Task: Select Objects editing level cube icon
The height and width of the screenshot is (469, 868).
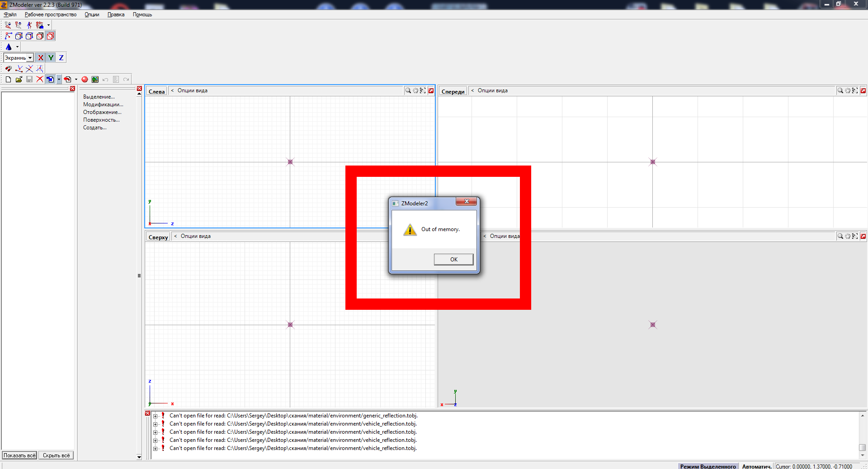Action: [40, 36]
